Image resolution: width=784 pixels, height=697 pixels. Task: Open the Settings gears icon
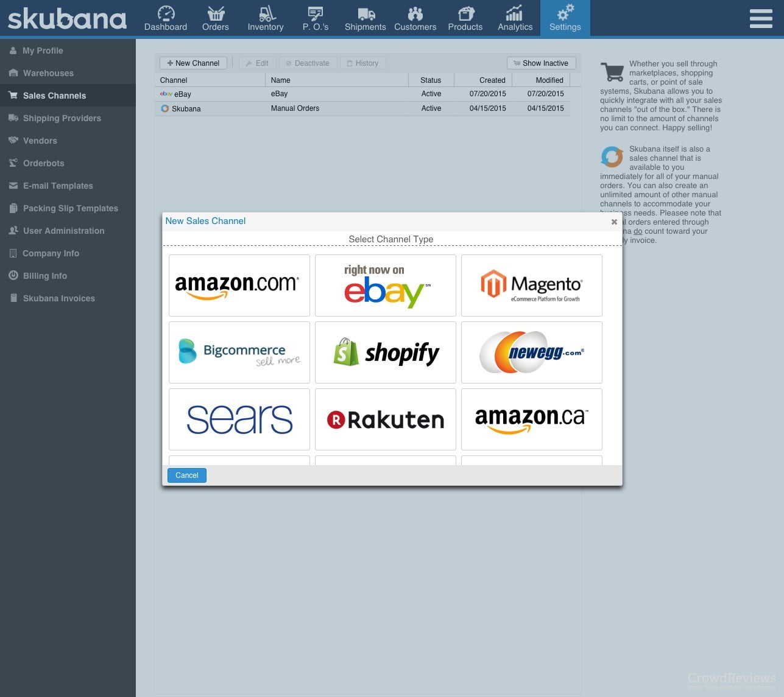click(x=565, y=12)
